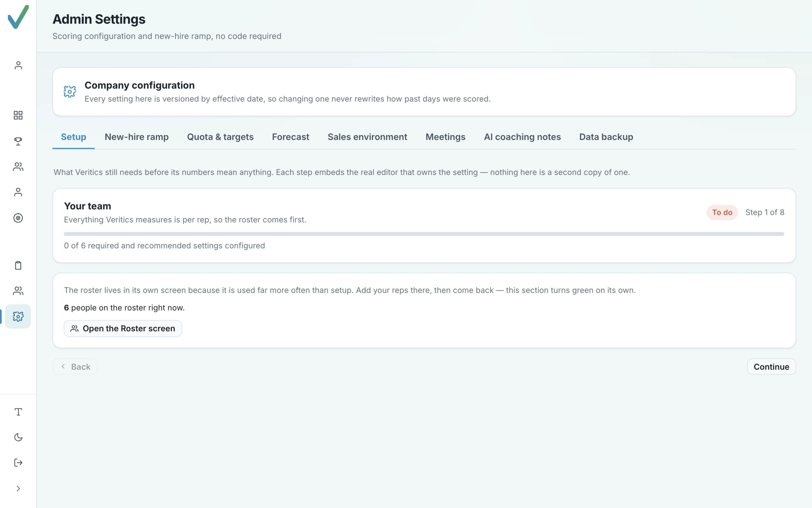Image resolution: width=812 pixels, height=508 pixels.
Task: Open the Sales environment tab
Action: 367,137
